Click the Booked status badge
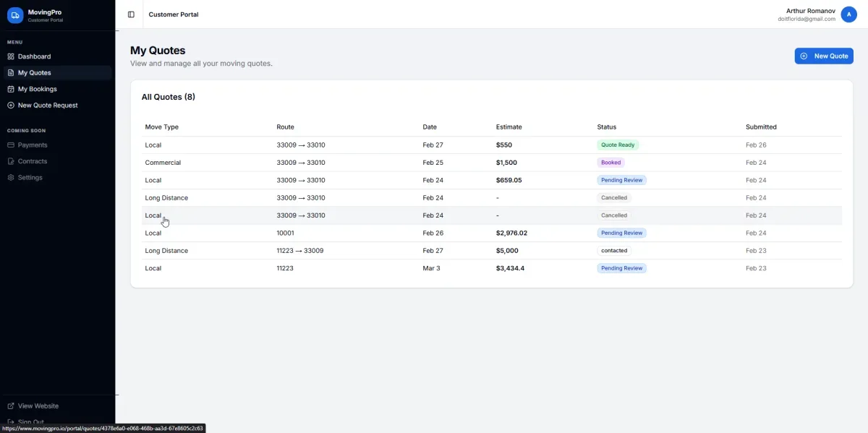The image size is (868, 433). tap(610, 162)
